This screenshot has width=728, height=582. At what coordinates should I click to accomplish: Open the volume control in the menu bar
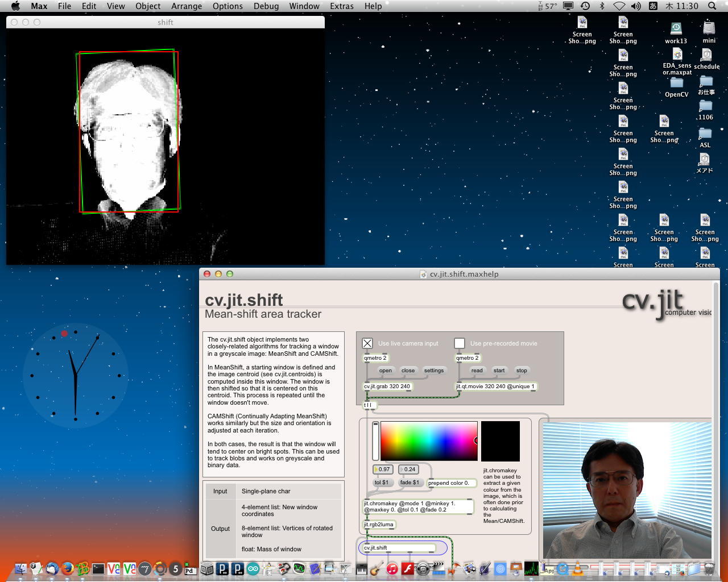coord(636,6)
